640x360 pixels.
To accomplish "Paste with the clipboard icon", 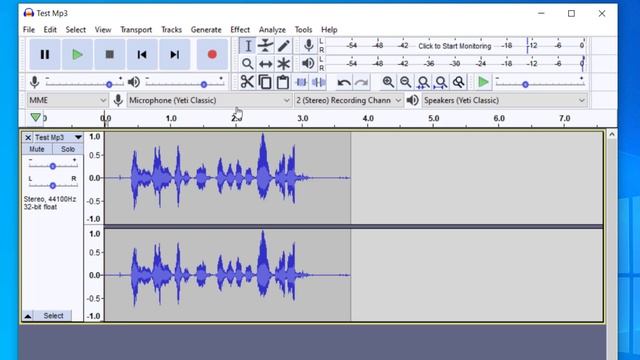I will pos(282,82).
